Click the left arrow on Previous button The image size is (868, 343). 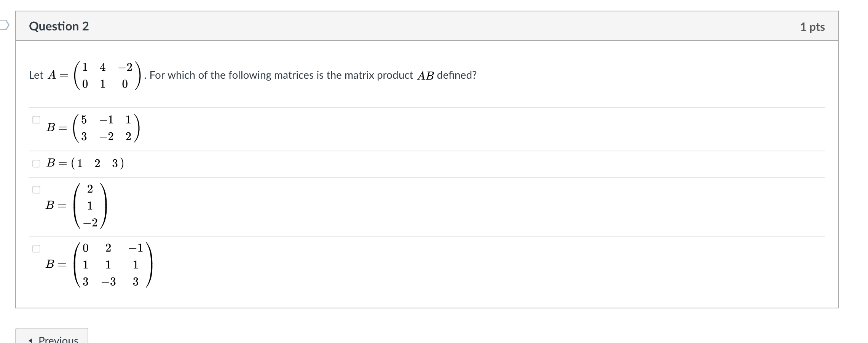click(x=30, y=340)
